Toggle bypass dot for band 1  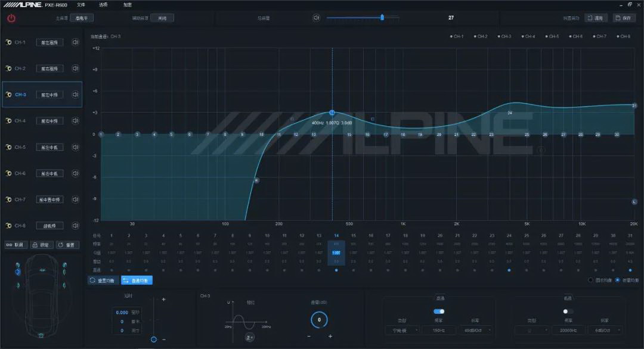point(112,270)
